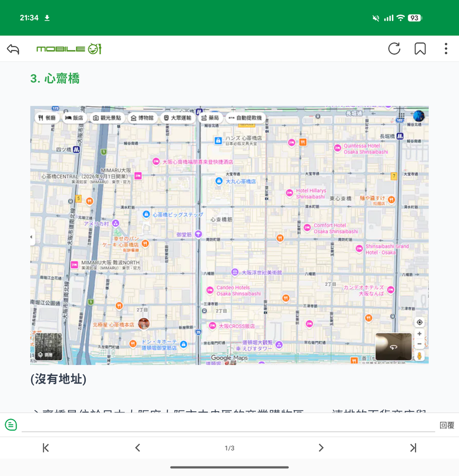
Task: Click 北極星 心齋橋本店 photo pin
Action: (144, 324)
